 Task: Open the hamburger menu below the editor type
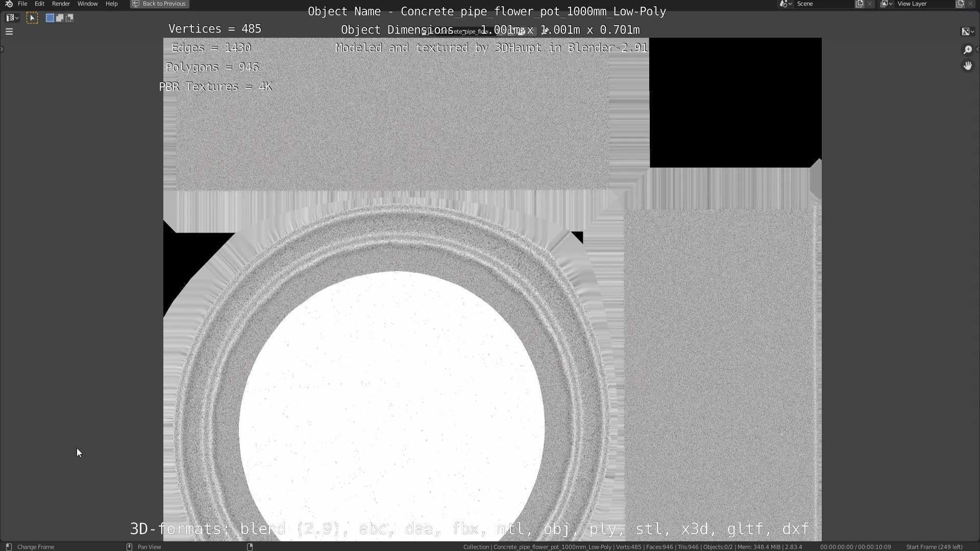9,32
